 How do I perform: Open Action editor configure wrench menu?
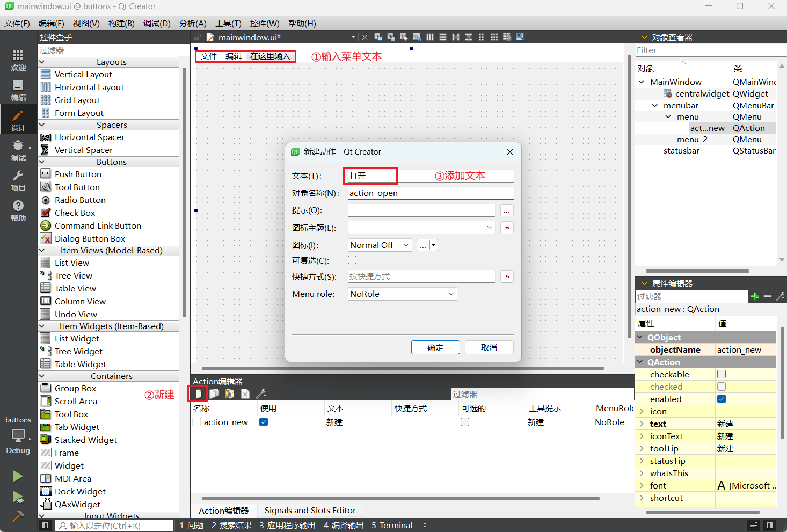[261, 394]
